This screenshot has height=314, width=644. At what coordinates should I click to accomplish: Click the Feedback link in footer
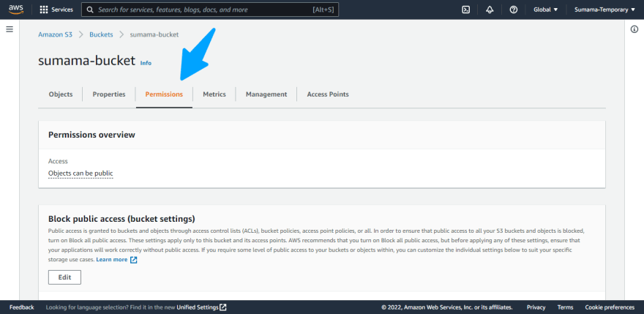click(22, 307)
